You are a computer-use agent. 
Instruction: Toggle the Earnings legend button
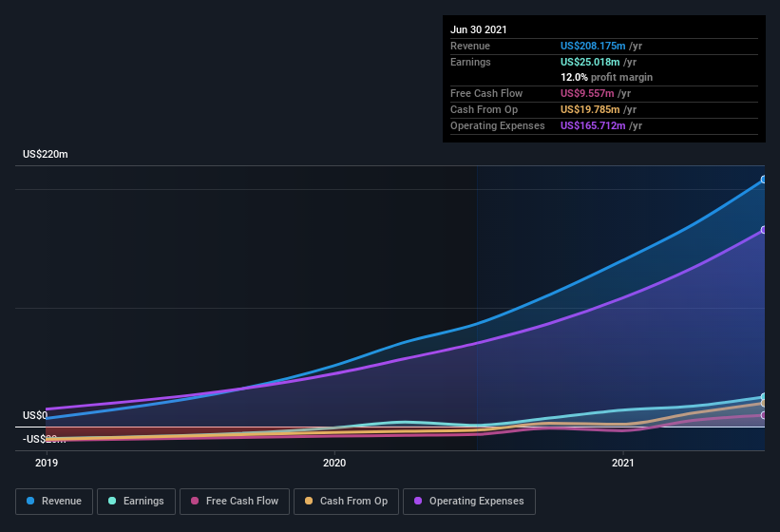[136, 502]
